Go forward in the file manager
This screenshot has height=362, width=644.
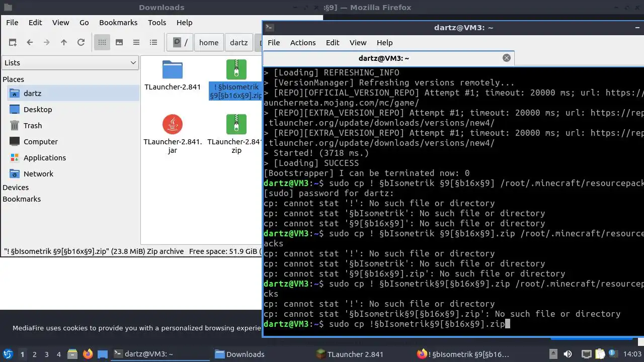click(47, 43)
